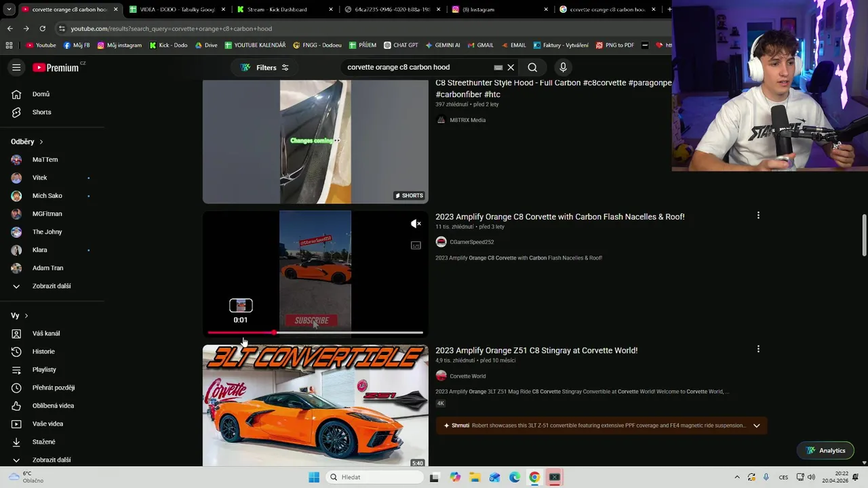Open the Analytics button
The height and width of the screenshot is (488, 868).
(825, 451)
